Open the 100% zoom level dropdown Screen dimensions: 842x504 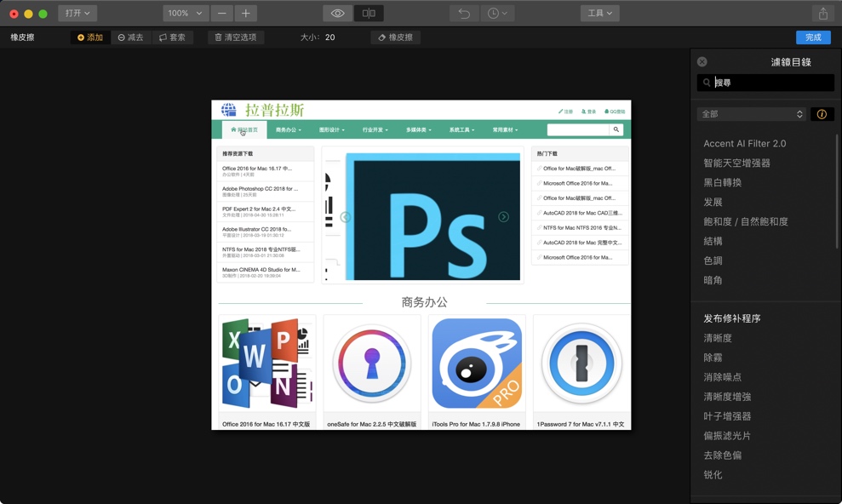(184, 14)
